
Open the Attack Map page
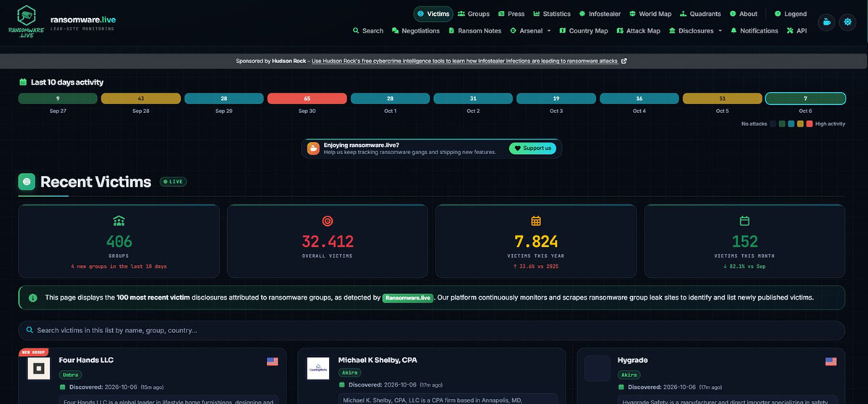click(x=638, y=31)
